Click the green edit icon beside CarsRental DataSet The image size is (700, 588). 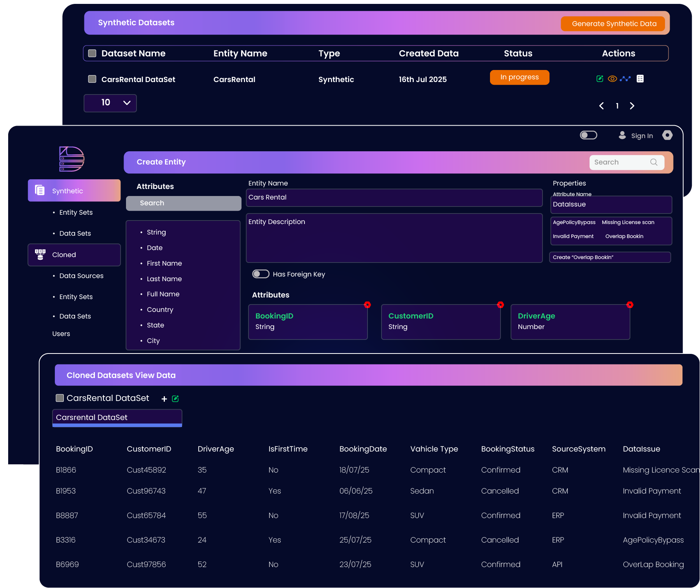(x=175, y=399)
